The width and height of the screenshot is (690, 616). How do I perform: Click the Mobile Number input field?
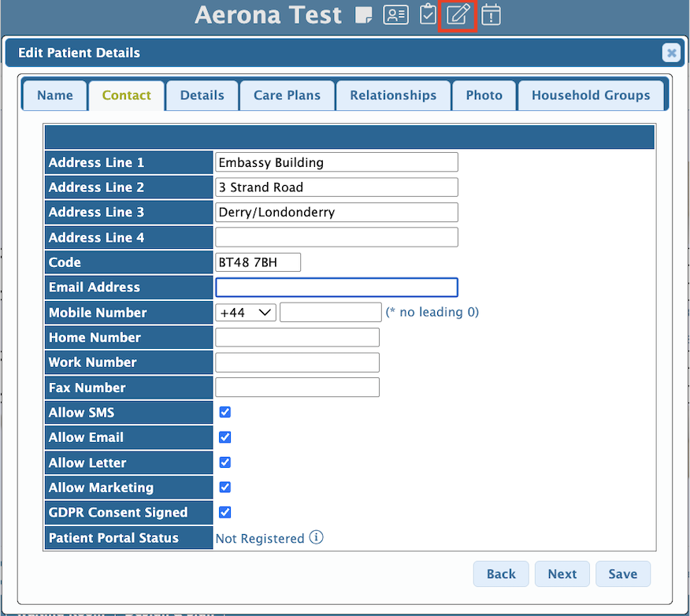click(331, 313)
